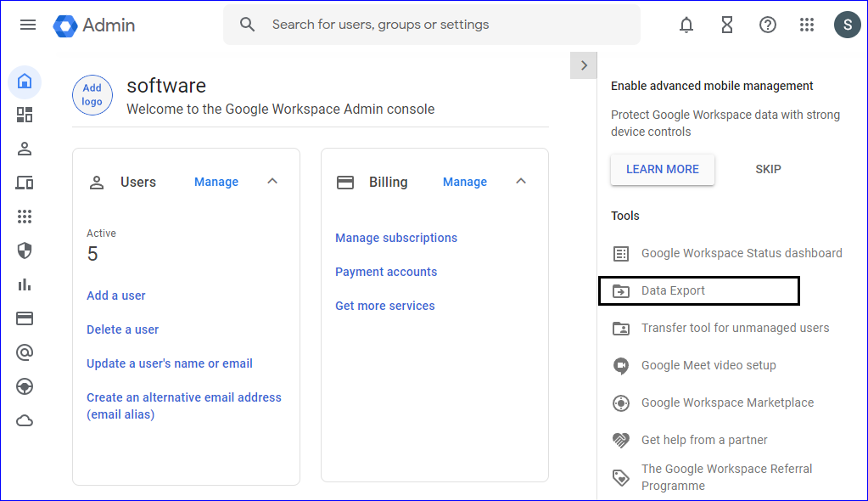Click the search magnifier icon
The image size is (868, 501).
pyautogui.click(x=248, y=25)
